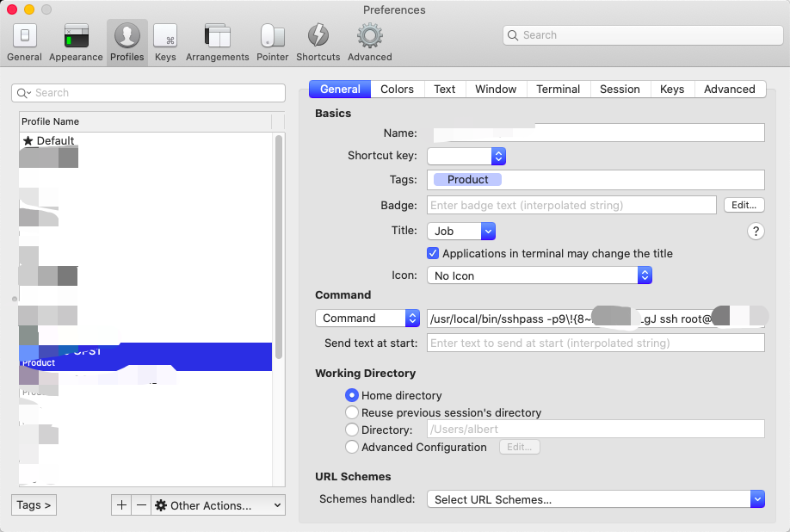Switch to the profile Keys tab
The height and width of the screenshot is (532, 790).
pyautogui.click(x=672, y=90)
